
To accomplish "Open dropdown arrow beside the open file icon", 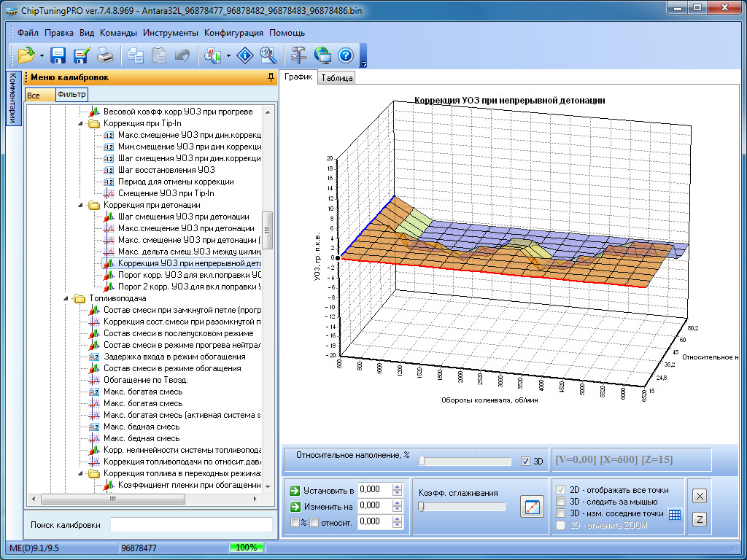I will point(42,55).
